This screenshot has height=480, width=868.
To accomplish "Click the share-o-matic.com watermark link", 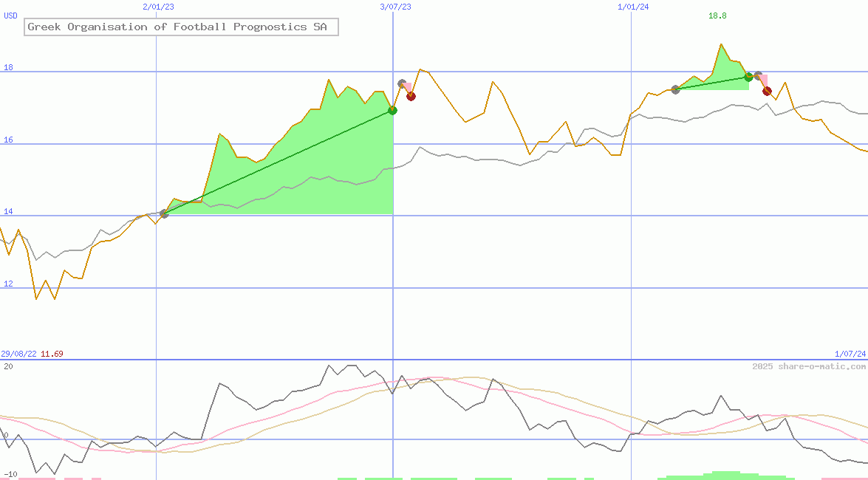I will pyautogui.click(x=809, y=366).
